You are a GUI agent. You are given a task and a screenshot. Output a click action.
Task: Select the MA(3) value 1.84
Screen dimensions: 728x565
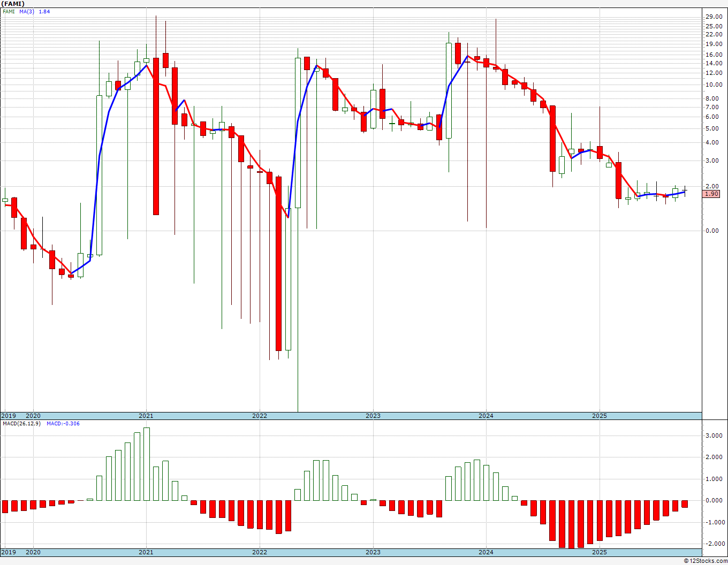[x=44, y=11]
